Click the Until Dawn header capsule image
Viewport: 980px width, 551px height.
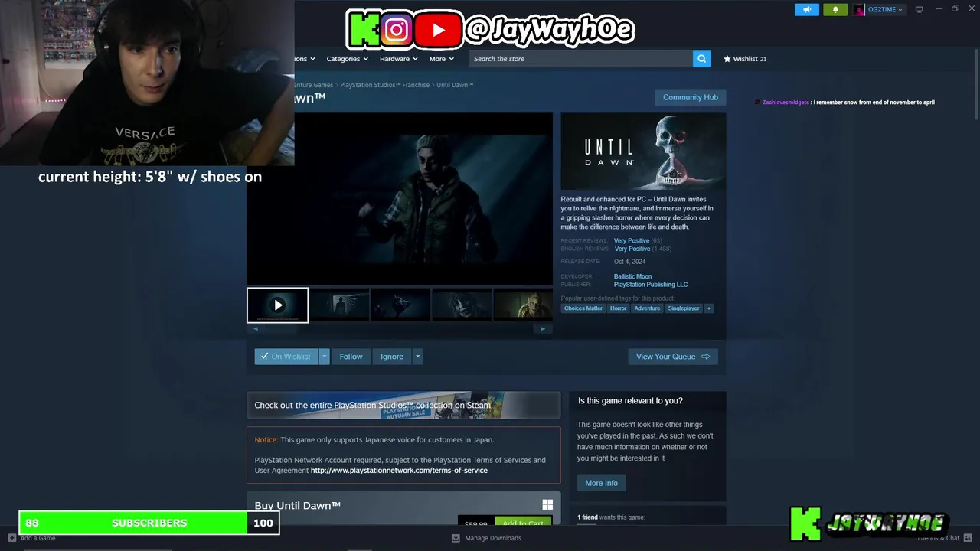coord(643,151)
